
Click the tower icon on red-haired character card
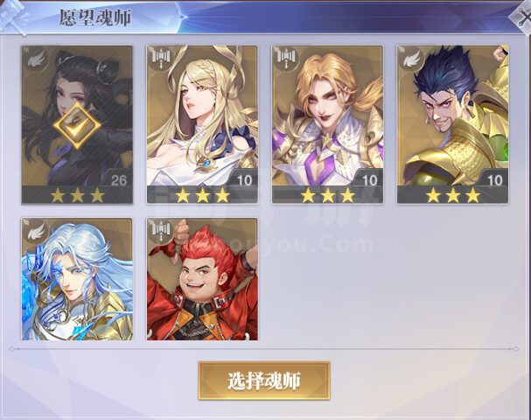tap(161, 229)
